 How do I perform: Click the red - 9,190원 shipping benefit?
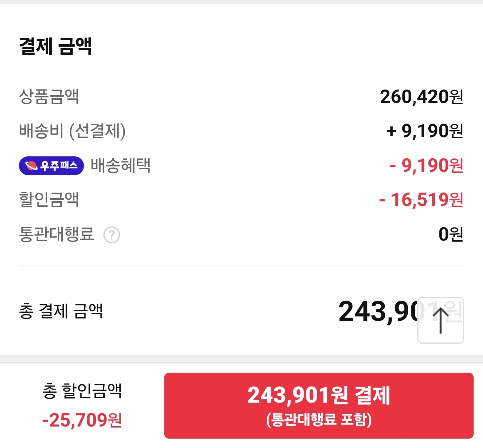click(426, 165)
